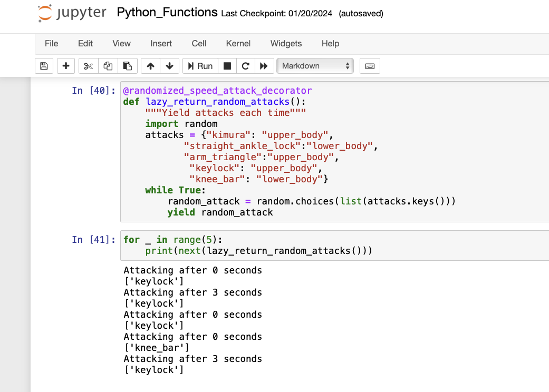Click the import random line
The image size is (549, 392).
[181, 124]
